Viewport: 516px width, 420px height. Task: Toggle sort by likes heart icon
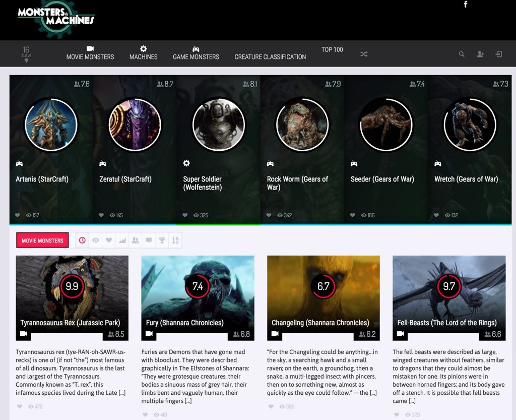109,241
